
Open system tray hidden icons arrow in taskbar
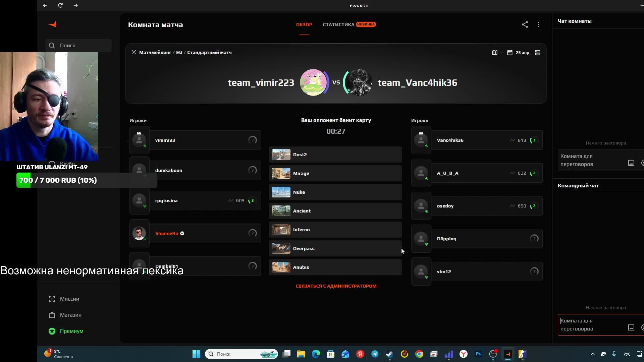pos(592,354)
